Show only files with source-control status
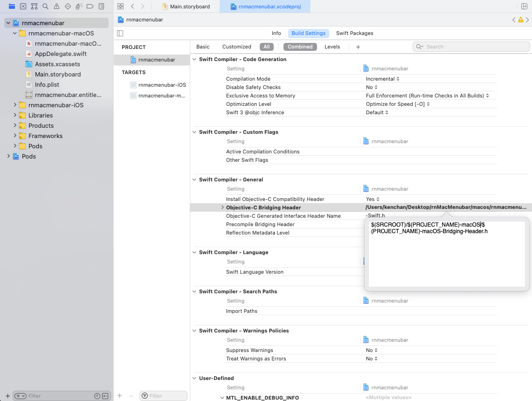Viewport: 532px width, 401px height. (105, 396)
